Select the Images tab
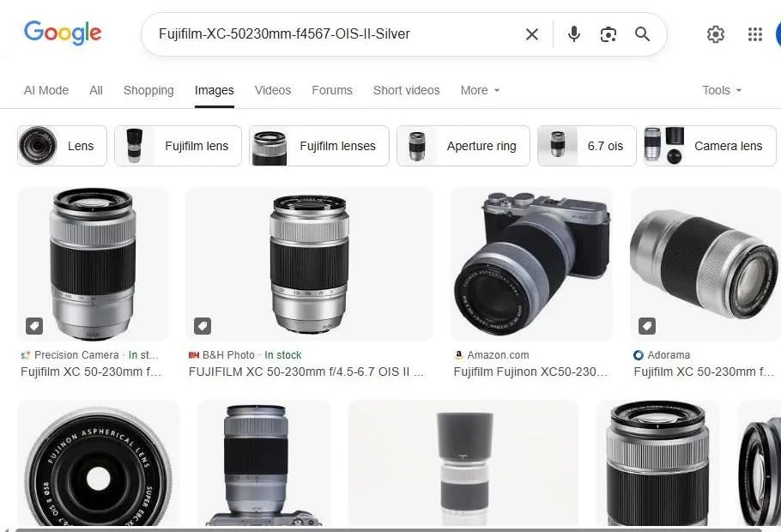 pyautogui.click(x=215, y=90)
